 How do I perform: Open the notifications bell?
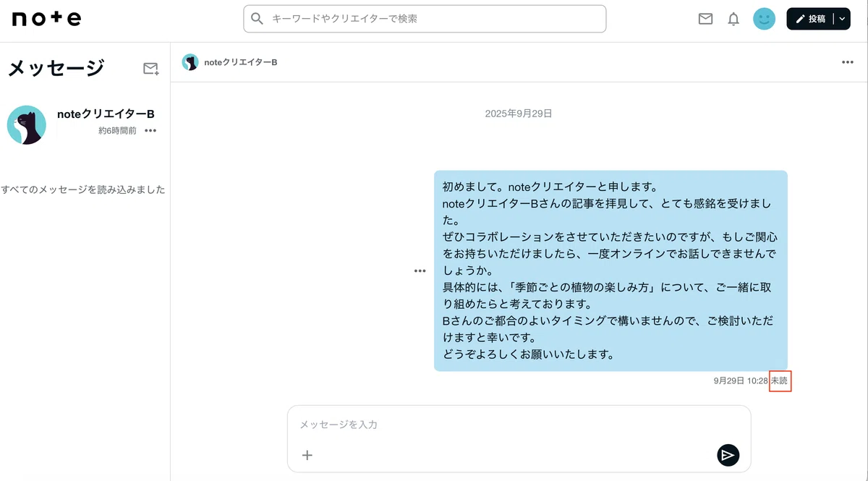point(733,19)
